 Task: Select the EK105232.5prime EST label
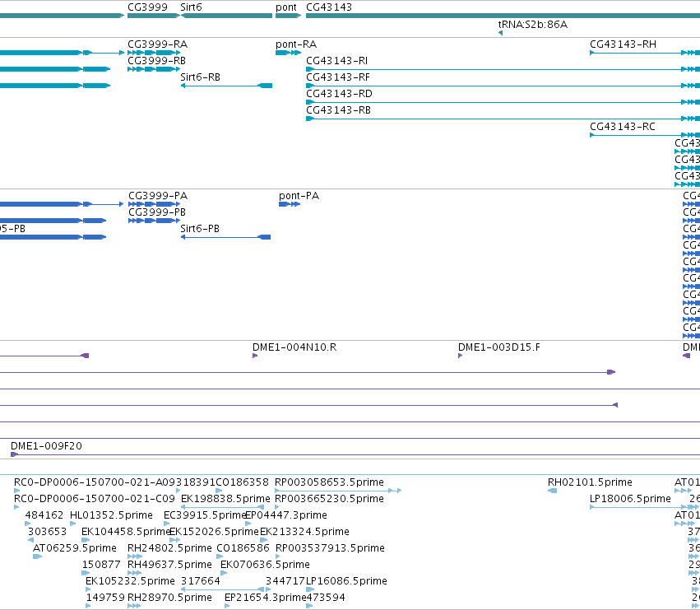[130, 581]
